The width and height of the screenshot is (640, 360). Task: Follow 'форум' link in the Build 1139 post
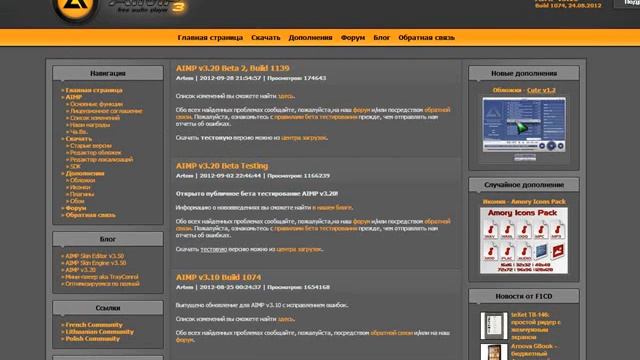[x=362, y=110]
